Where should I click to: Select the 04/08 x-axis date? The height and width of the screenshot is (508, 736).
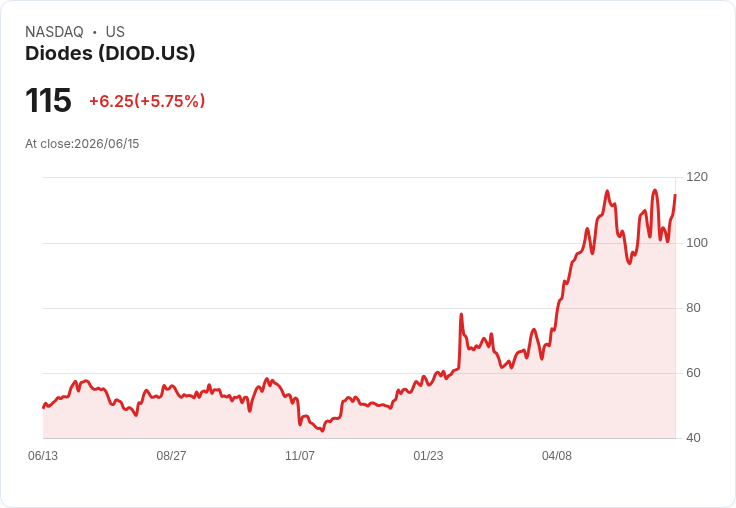[x=557, y=456]
